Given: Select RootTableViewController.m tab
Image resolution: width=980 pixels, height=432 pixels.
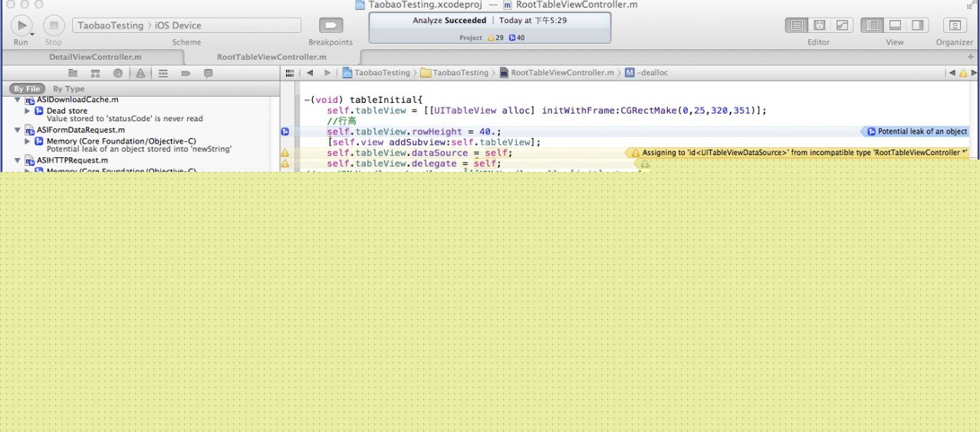Looking at the screenshot, I should 272,57.
